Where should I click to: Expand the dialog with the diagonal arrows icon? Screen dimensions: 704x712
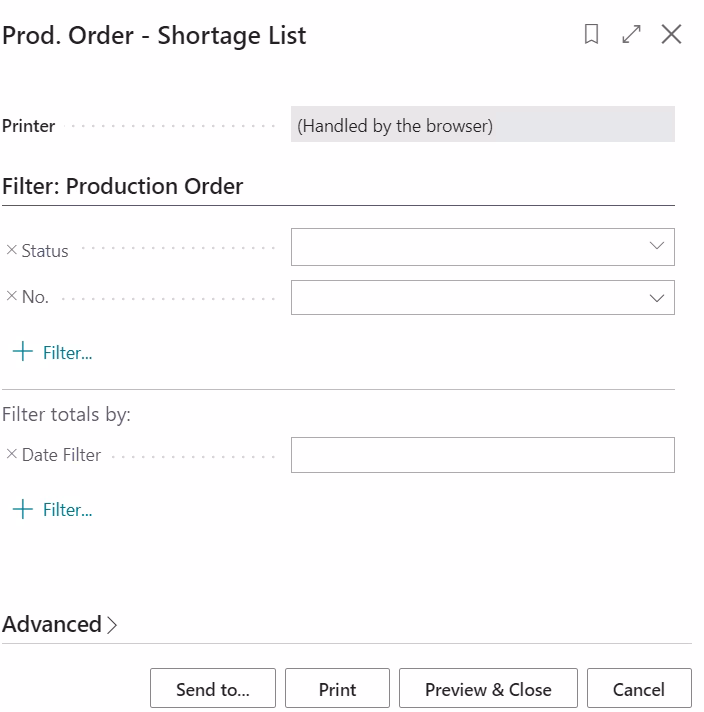631,35
